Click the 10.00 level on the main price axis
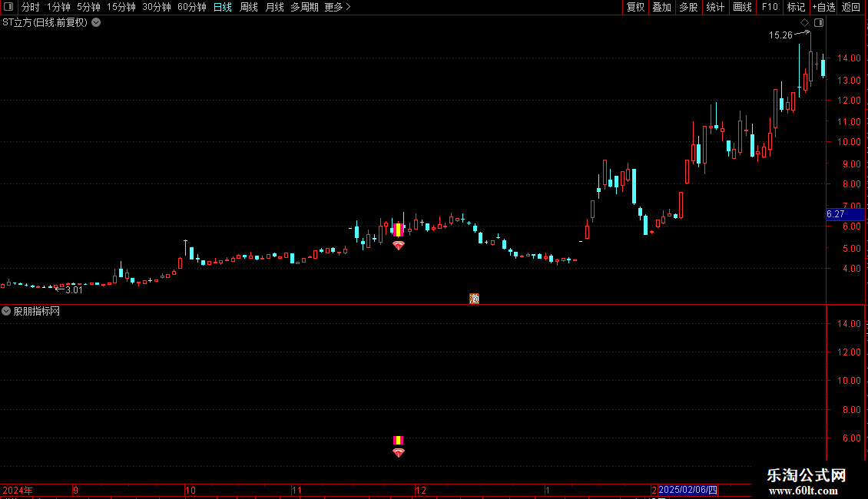Viewport: 868px width, 499px height. click(849, 142)
